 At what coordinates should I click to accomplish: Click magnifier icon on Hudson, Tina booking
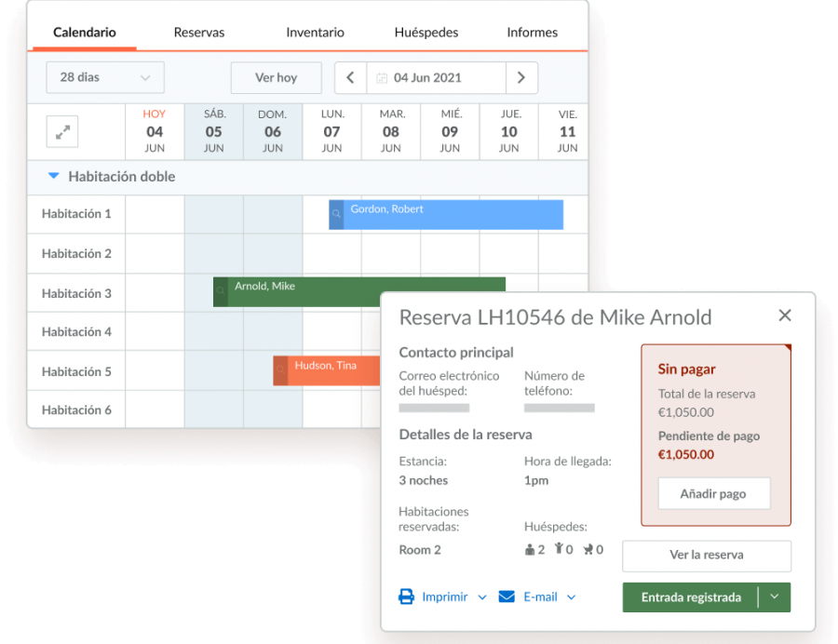pyautogui.click(x=280, y=370)
